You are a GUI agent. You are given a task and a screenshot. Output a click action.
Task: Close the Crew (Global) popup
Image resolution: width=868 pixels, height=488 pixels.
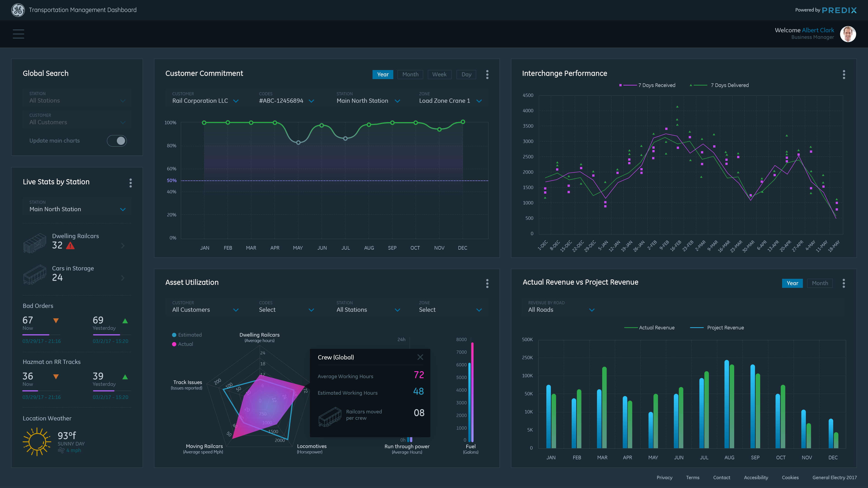[420, 357]
